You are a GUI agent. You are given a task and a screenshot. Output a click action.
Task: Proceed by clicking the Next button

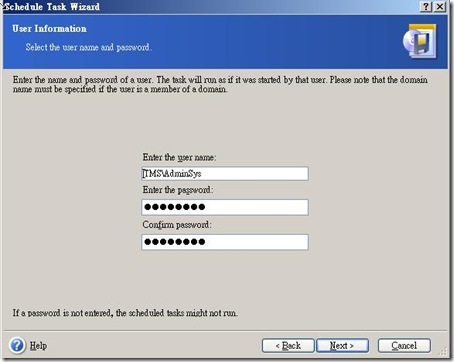342,346
